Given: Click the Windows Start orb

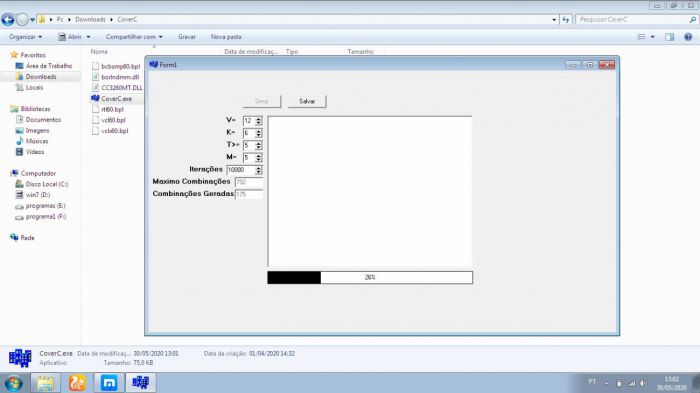Looking at the screenshot, I should [13, 383].
